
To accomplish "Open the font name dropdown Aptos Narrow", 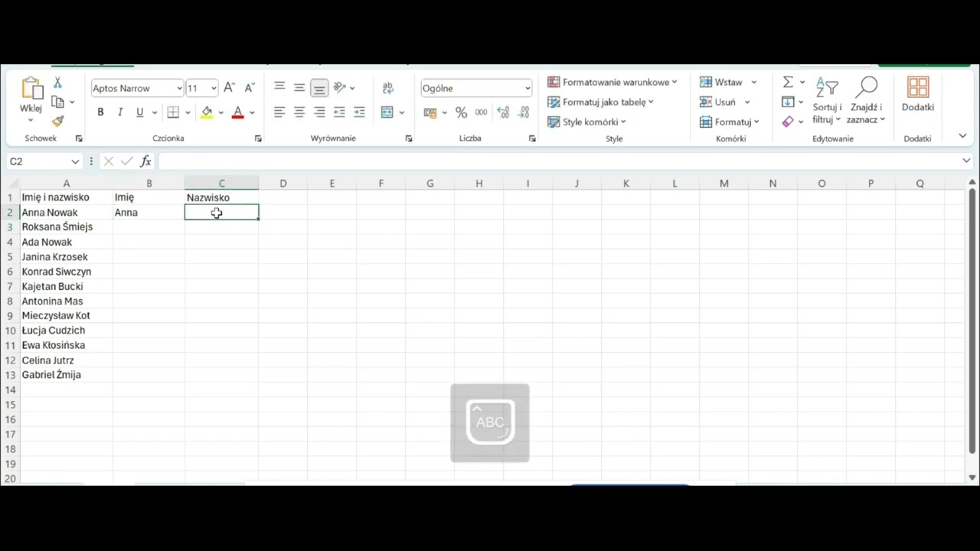I will (x=179, y=88).
